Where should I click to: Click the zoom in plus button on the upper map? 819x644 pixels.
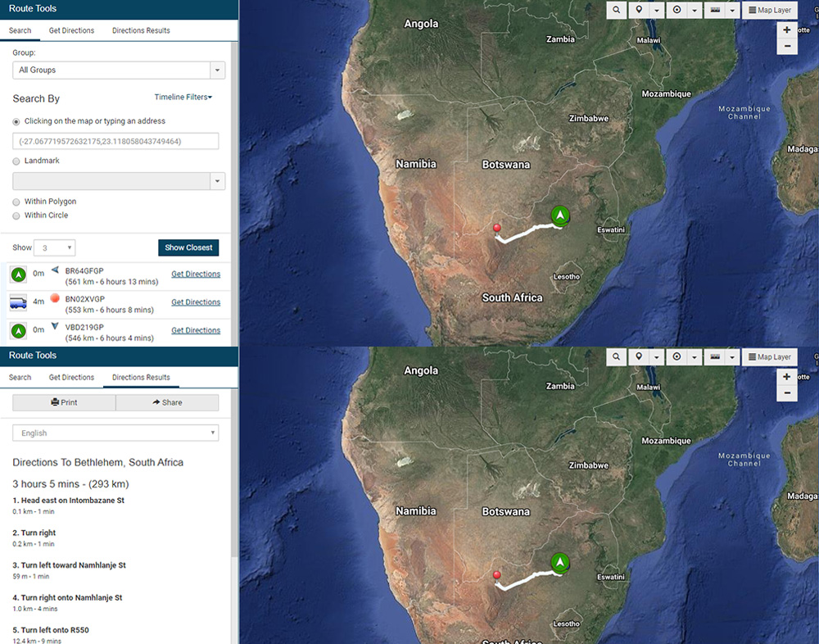tap(787, 30)
